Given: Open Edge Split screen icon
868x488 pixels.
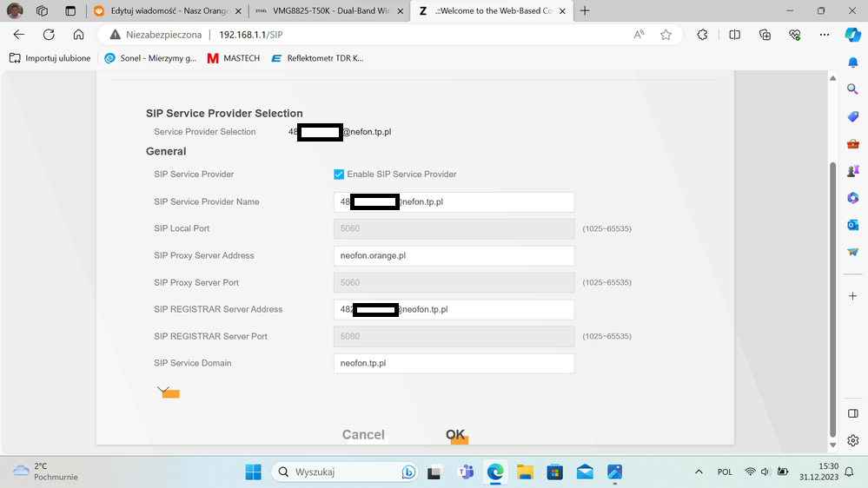Looking at the screenshot, I should point(734,35).
